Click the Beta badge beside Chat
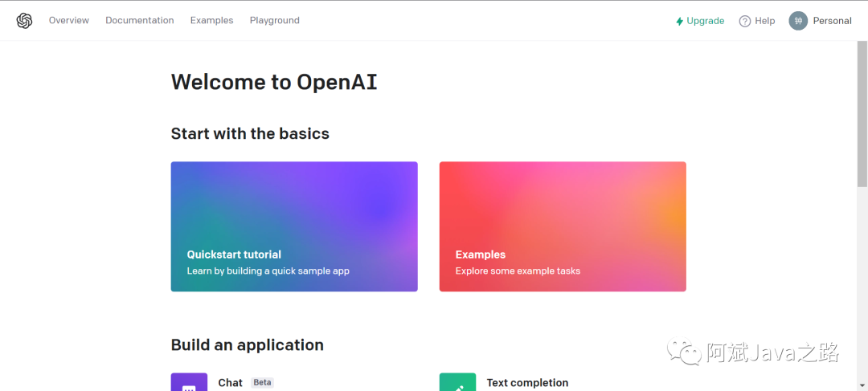Viewport: 868px width, 391px height. (x=262, y=383)
